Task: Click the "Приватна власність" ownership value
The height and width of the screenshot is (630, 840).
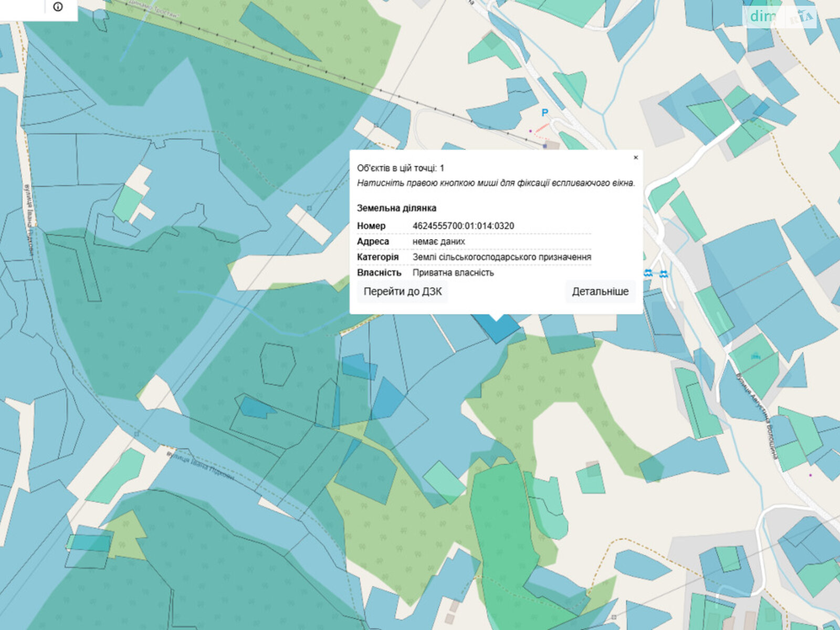Action: tap(453, 272)
